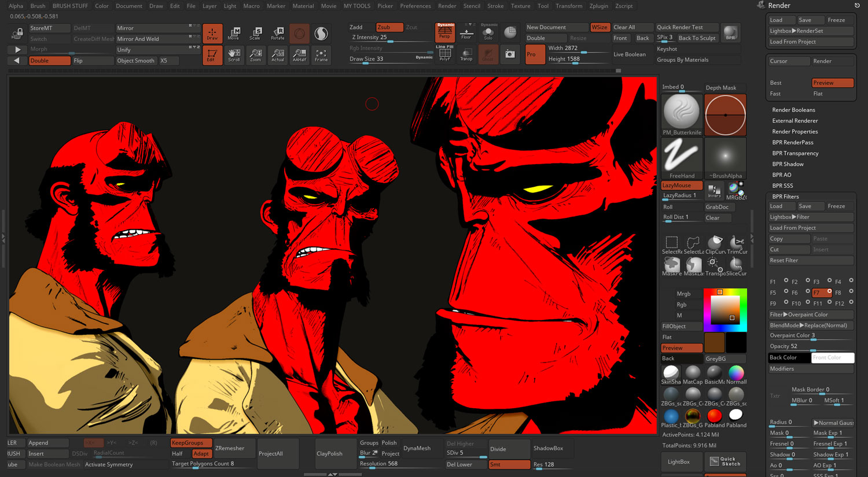Open the BrushAlpha alpha selector
The image size is (868, 477).
[725, 156]
